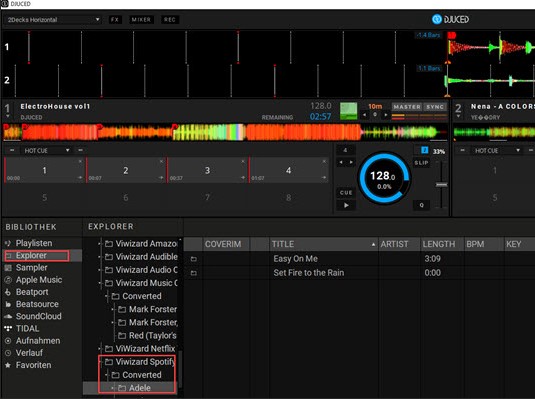535x399 pixels.
Task: Delete hot cue 1 with its X icon
Action: click(80, 161)
